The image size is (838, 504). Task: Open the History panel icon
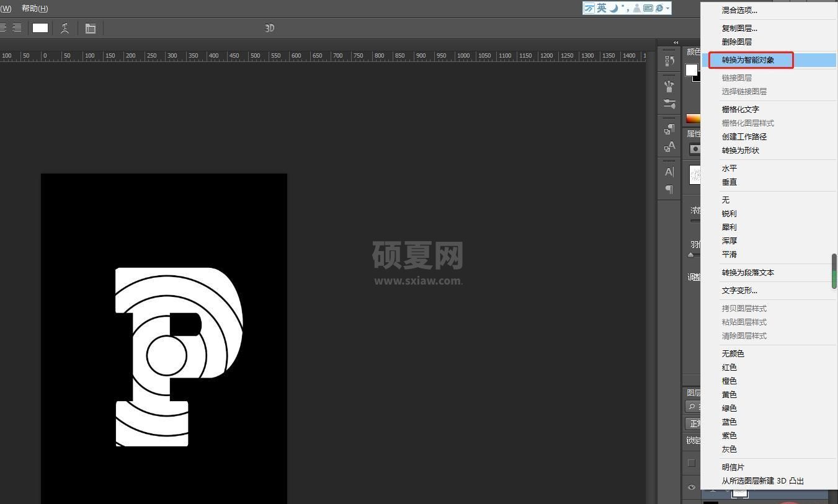tap(669, 61)
